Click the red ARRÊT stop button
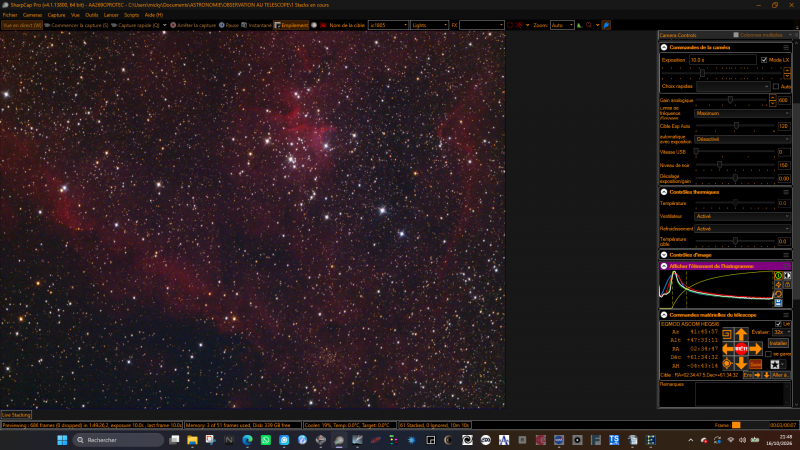 741,348
